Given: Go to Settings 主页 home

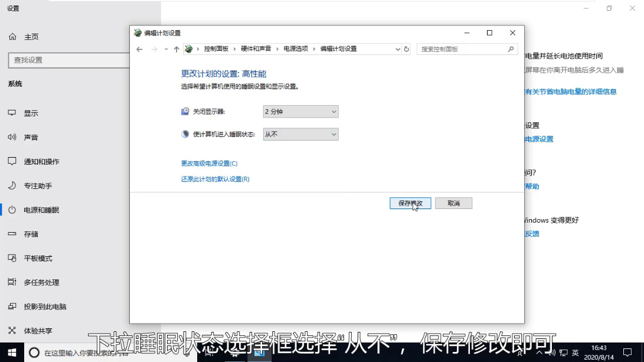Looking at the screenshot, I should pos(31,37).
